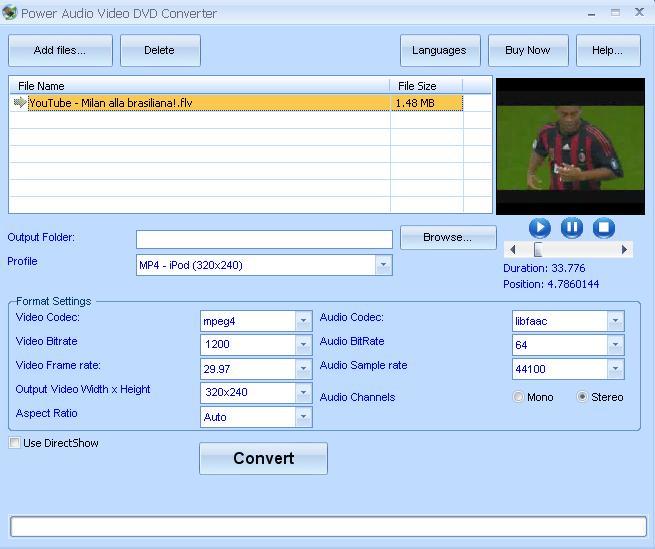This screenshot has width=655, height=549.
Task: Open the Languages button
Action: (x=440, y=51)
